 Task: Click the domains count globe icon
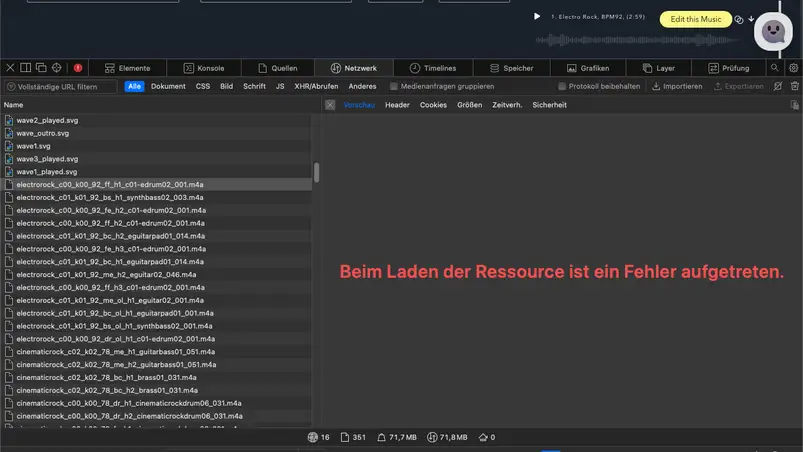(312, 437)
